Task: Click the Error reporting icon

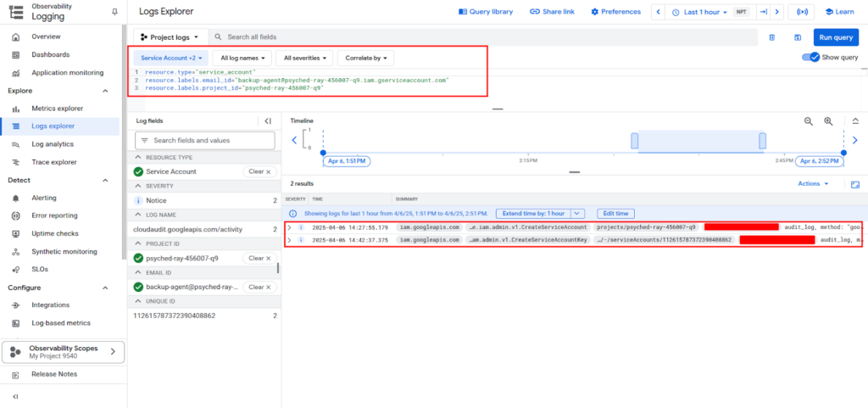Action: (16, 216)
